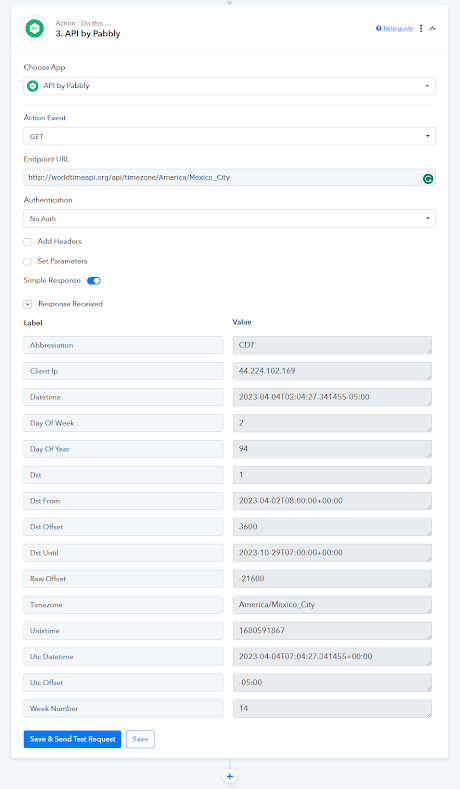This screenshot has height=789, width=460.
Task: Click the app icon inside Choose App field
Action: [x=33, y=86]
